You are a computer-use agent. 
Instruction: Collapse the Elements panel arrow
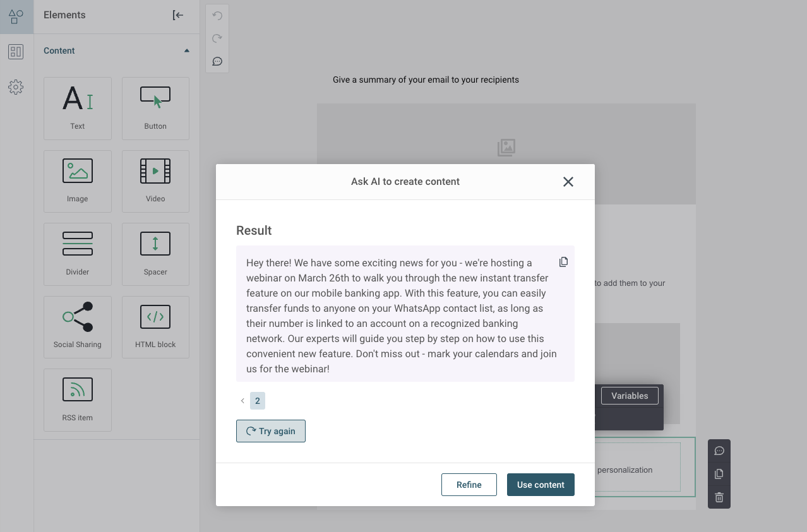point(178,15)
